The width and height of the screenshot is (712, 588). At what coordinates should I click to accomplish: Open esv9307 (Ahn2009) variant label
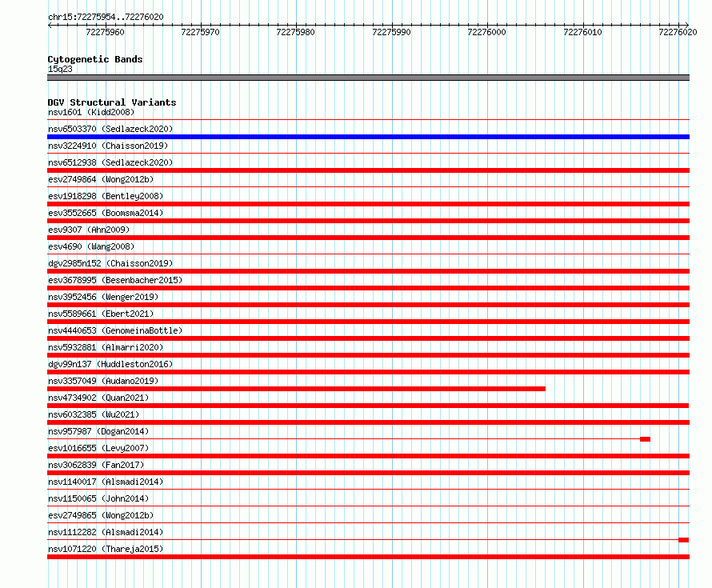pyautogui.click(x=89, y=230)
